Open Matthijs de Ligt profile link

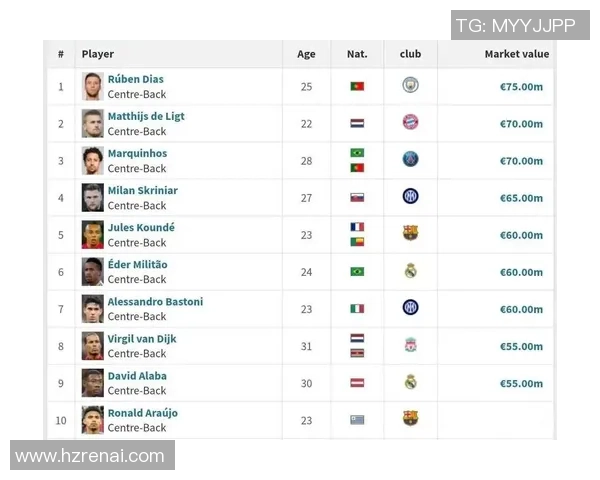pos(146,116)
